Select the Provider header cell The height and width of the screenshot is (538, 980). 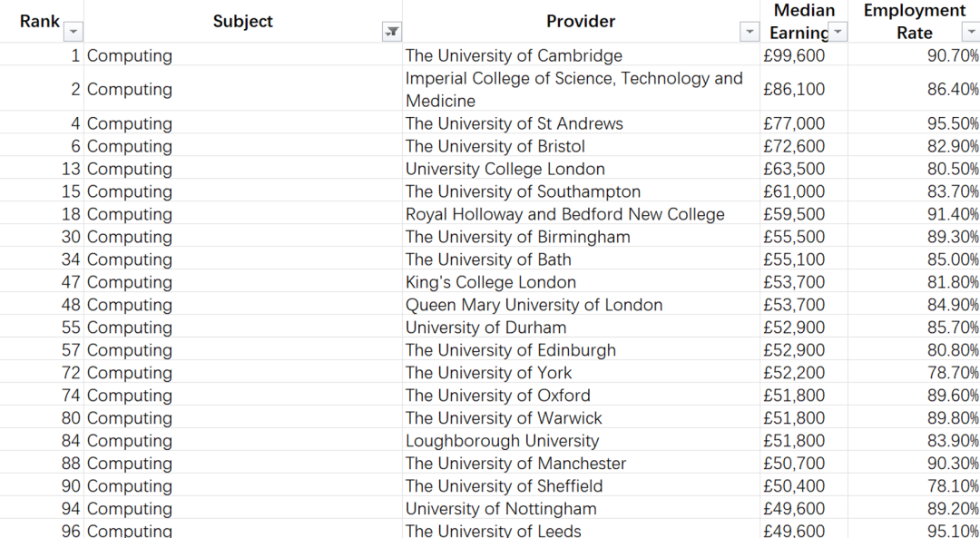click(x=582, y=21)
